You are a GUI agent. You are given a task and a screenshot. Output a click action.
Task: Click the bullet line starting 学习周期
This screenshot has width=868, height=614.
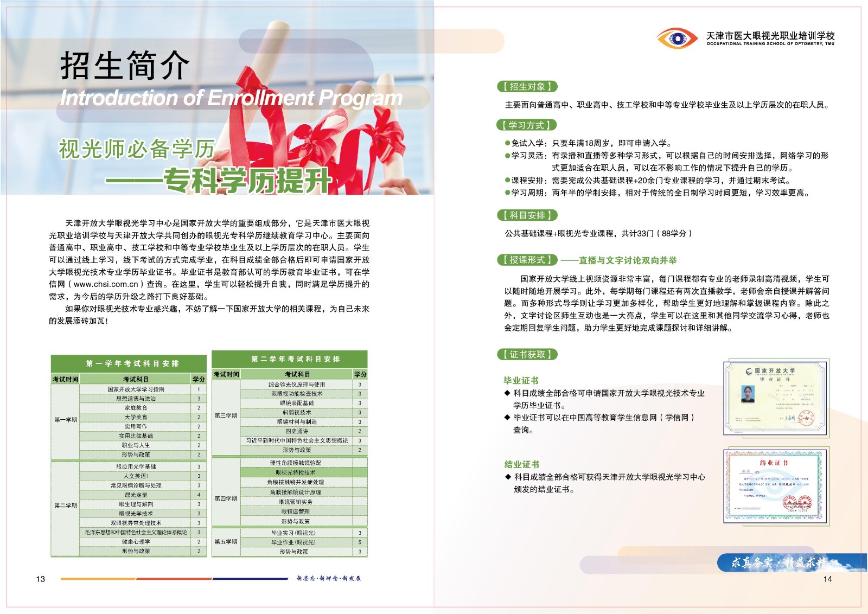[x=657, y=193]
